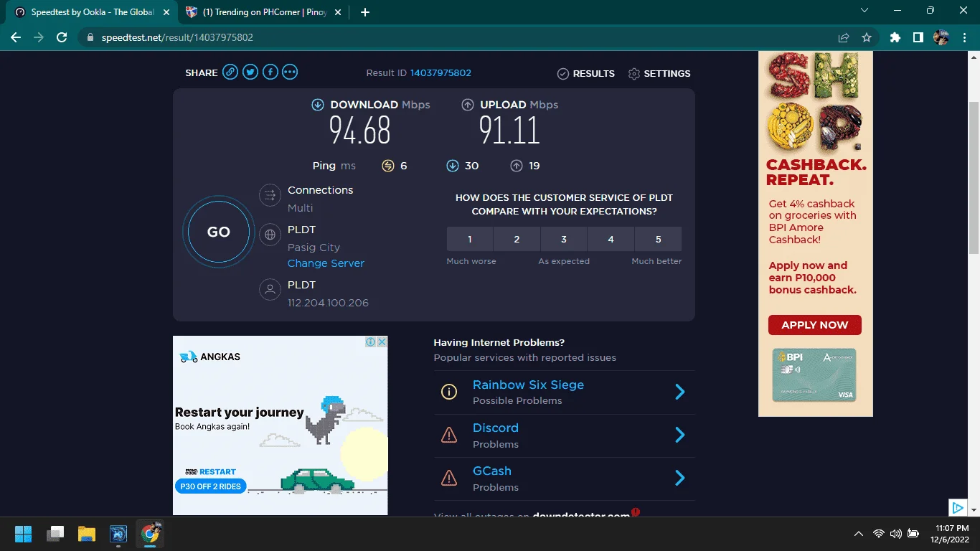Open the Wi-Fi network tray icon
Image resolution: width=980 pixels, height=551 pixels.
[x=878, y=534]
